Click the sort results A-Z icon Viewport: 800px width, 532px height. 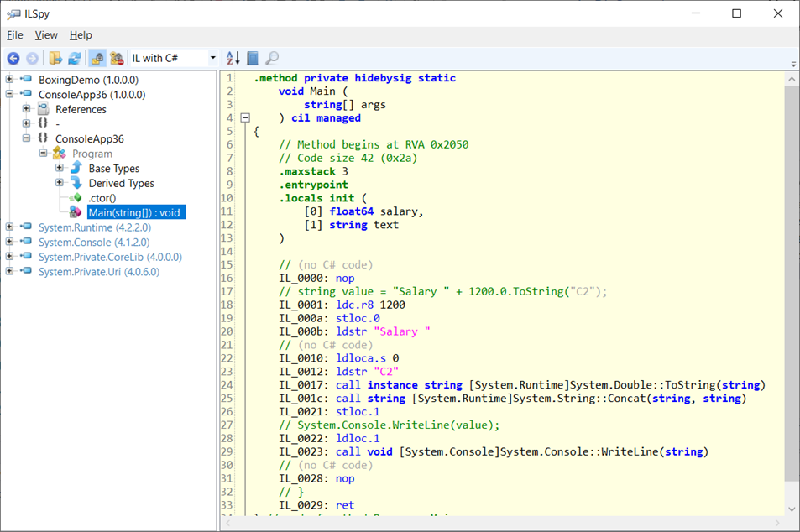(x=233, y=58)
